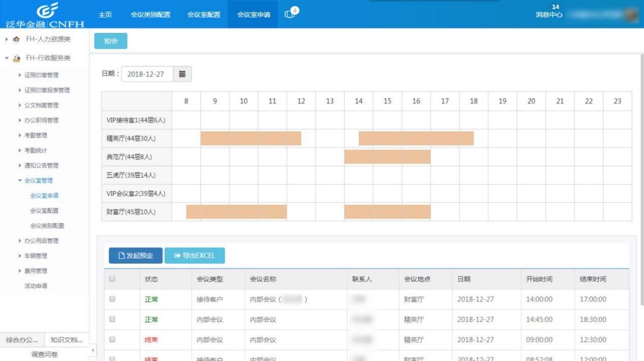The height and width of the screenshot is (361, 644).
Task: Click the user avatar at top right
Action: point(630,15)
